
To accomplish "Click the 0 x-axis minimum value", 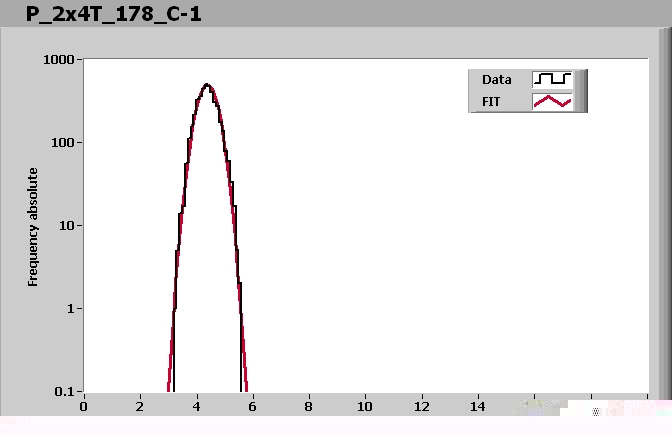I will [x=84, y=406].
